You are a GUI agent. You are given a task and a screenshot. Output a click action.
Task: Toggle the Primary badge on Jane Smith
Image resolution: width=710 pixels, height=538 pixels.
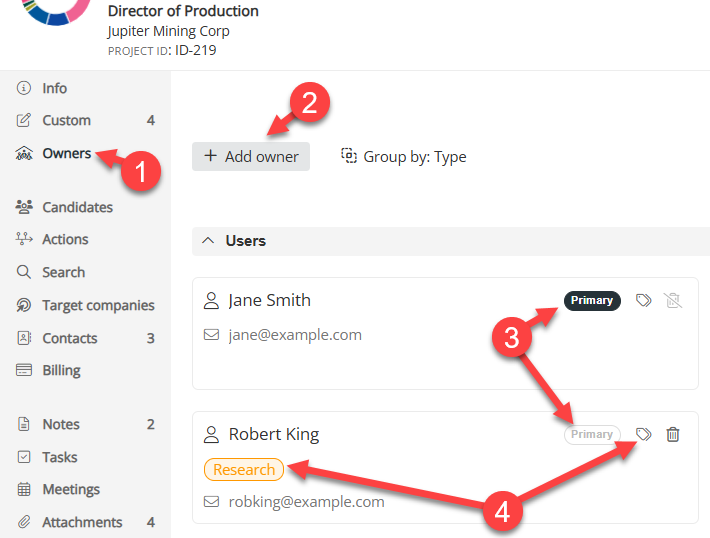pyautogui.click(x=592, y=300)
